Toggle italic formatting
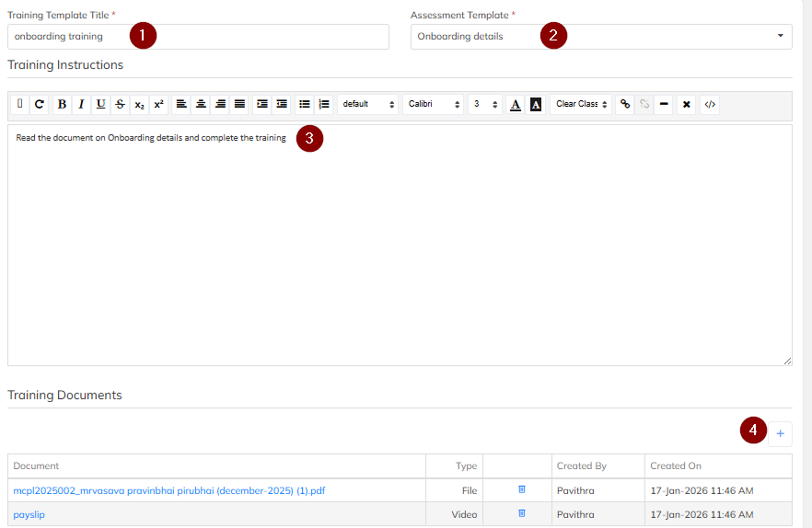The width and height of the screenshot is (812, 528). click(81, 104)
